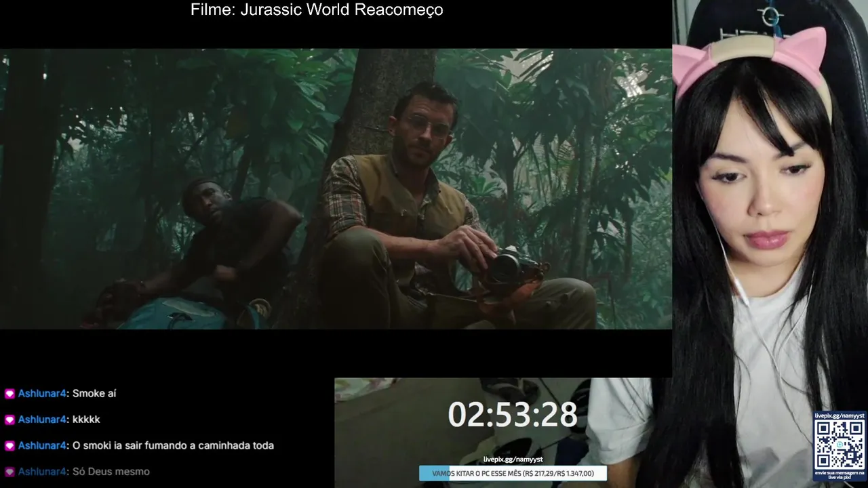Click username Ashlunar4 on 'Smoke aí' message
The height and width of the screenshot is (488, 868).
pos(42,394)
